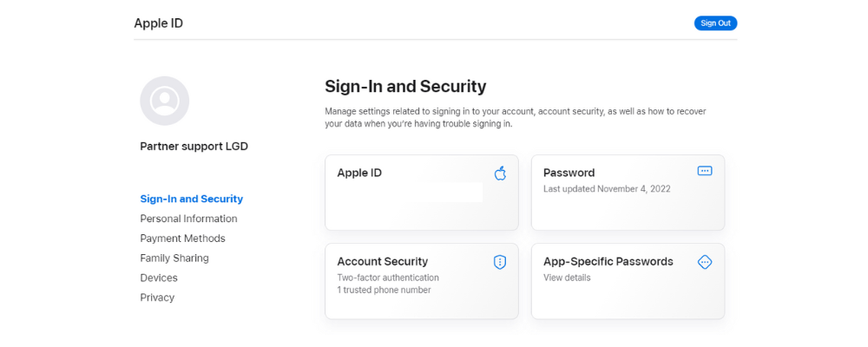Image resolution: width=868 pixels, height=347 pixels.
Task: Go to Personal Information
Action: pyautogui.click(x=188, y=219)
